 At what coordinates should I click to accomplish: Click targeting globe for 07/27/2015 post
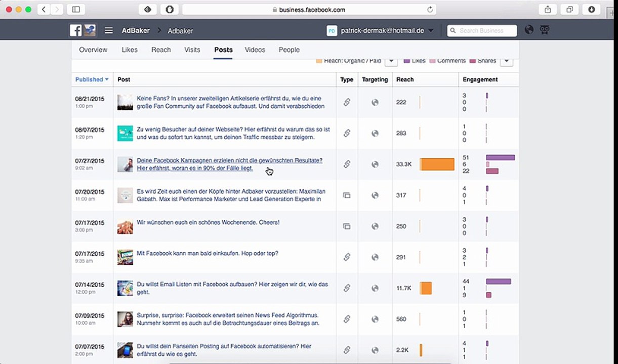(375, 164)
